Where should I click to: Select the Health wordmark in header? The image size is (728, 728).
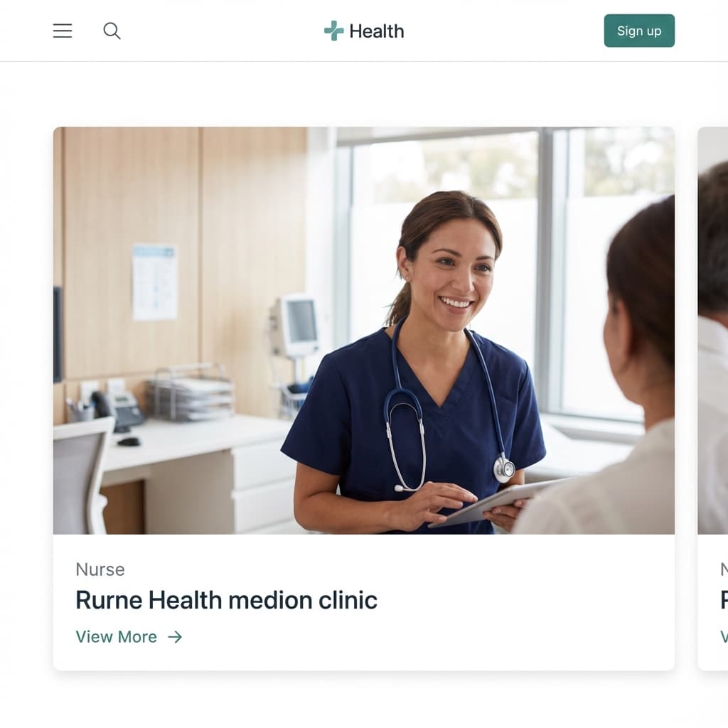377,31
